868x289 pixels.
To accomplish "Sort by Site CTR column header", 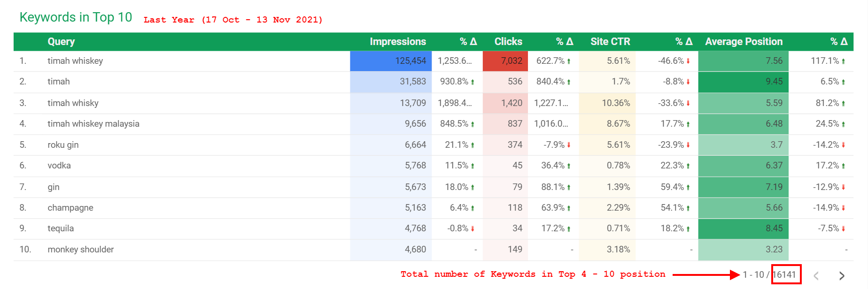I will click(610, 42).
